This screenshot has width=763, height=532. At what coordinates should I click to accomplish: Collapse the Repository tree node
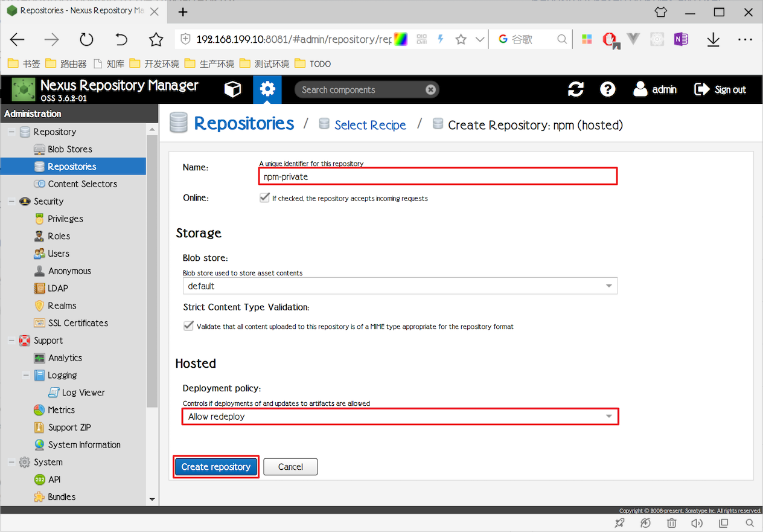(11, 132)
